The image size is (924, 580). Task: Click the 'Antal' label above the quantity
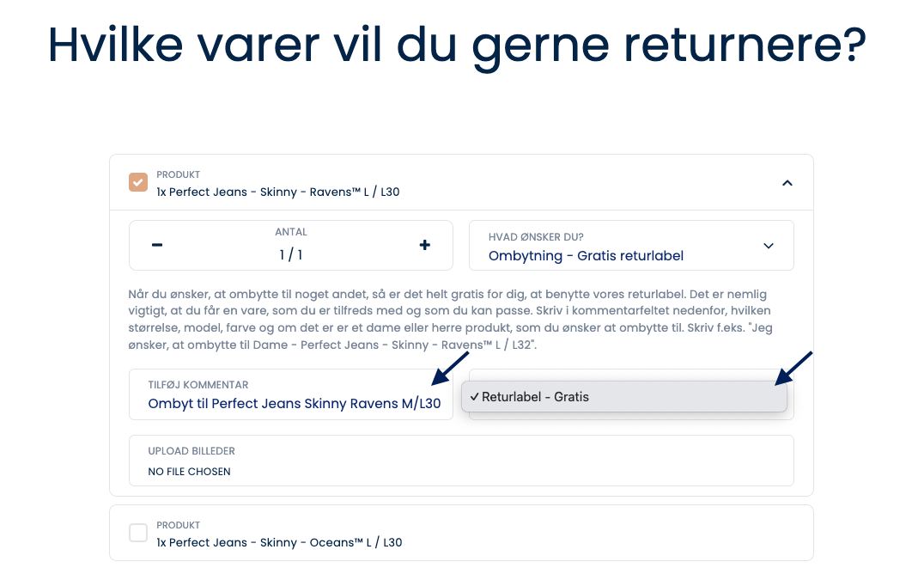coord(291,232)
